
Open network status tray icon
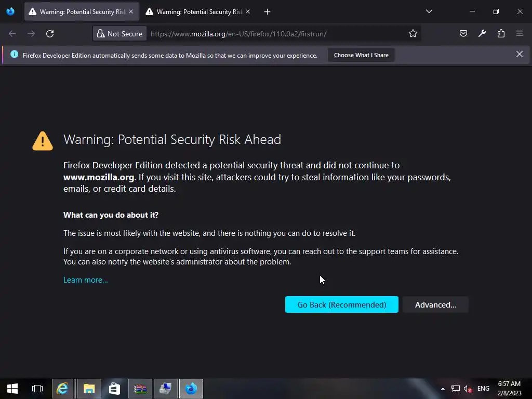click(455, 389)
